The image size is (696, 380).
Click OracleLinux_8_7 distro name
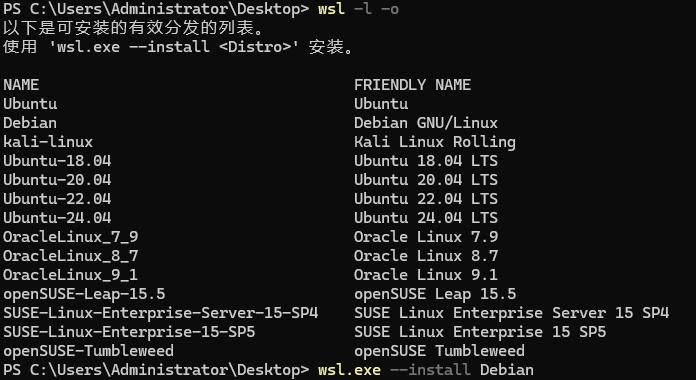pyautogui.click(x=71, y=256)
